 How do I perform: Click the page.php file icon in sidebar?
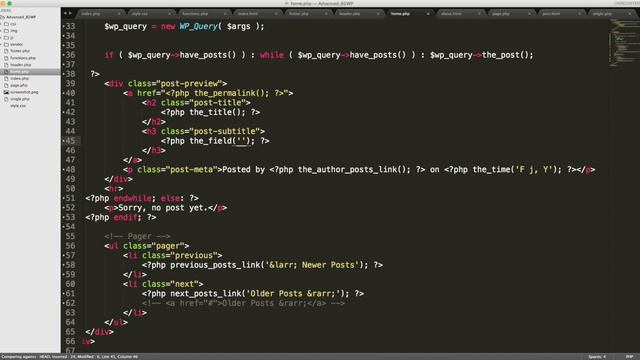click(x=6, y=85)
